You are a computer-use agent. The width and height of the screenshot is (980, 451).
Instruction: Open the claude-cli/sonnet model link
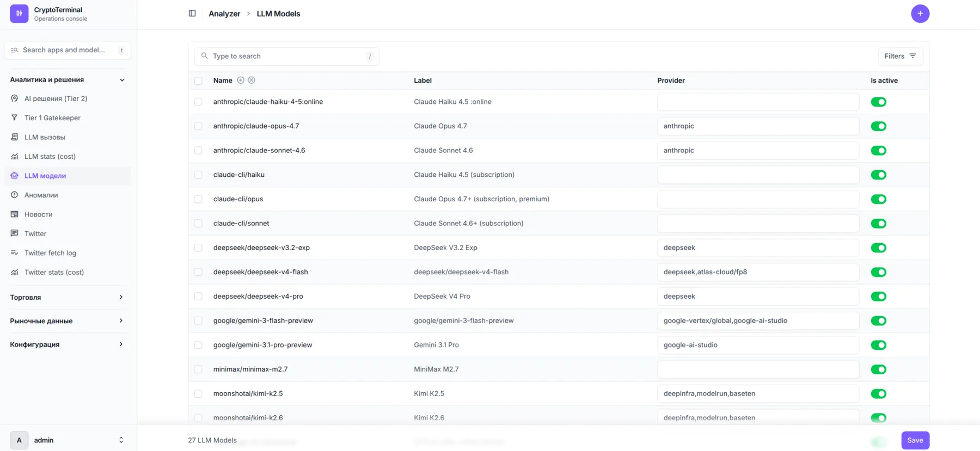[x=241, y=224]
